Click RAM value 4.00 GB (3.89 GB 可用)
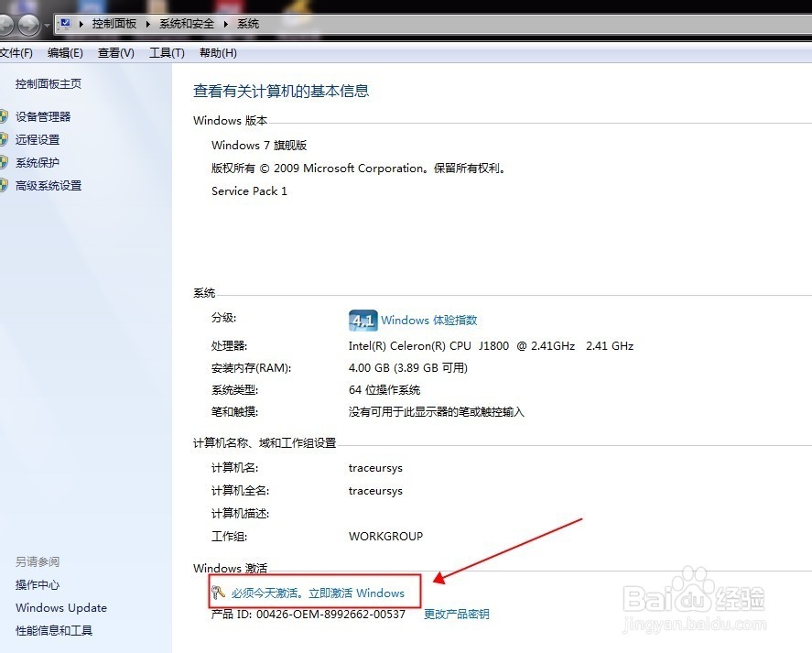Viewport: 812px width, 653px height. (408, 368)
